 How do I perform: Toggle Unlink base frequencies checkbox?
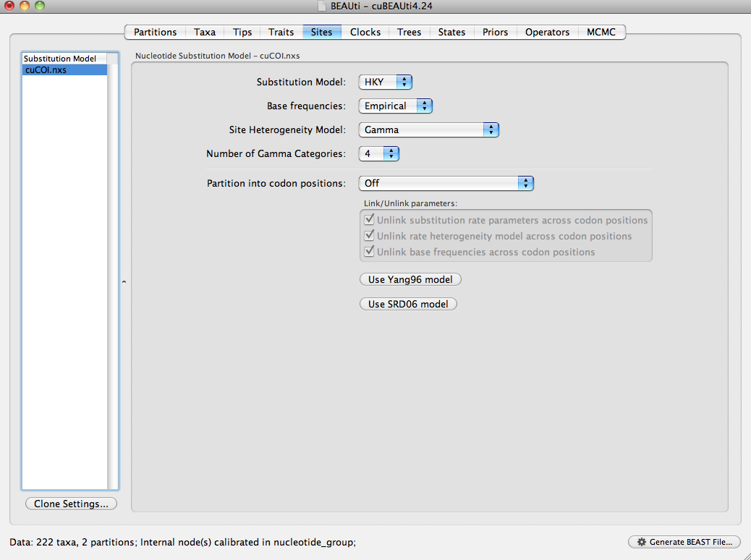pyautogui.click(x=369, y=252)
